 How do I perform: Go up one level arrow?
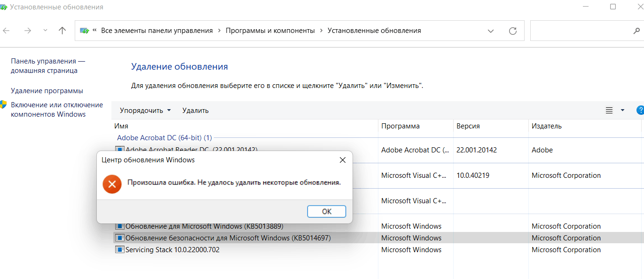pyautogui.click(x=62, y=31)
